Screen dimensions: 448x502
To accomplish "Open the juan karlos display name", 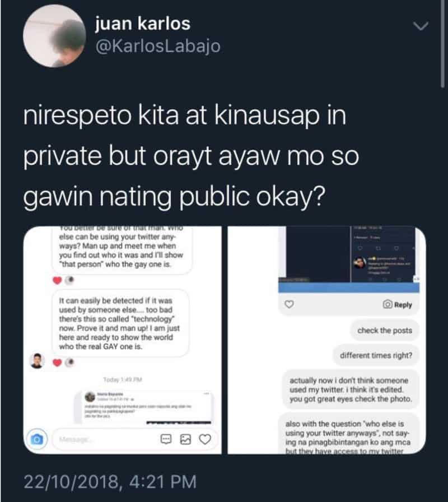I will pyautogui.click(x=143, y=24).
